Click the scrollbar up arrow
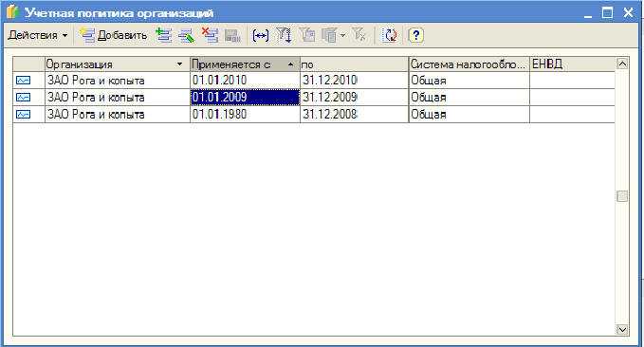This screenshot has height=347, width=644. tap(622, 64)
